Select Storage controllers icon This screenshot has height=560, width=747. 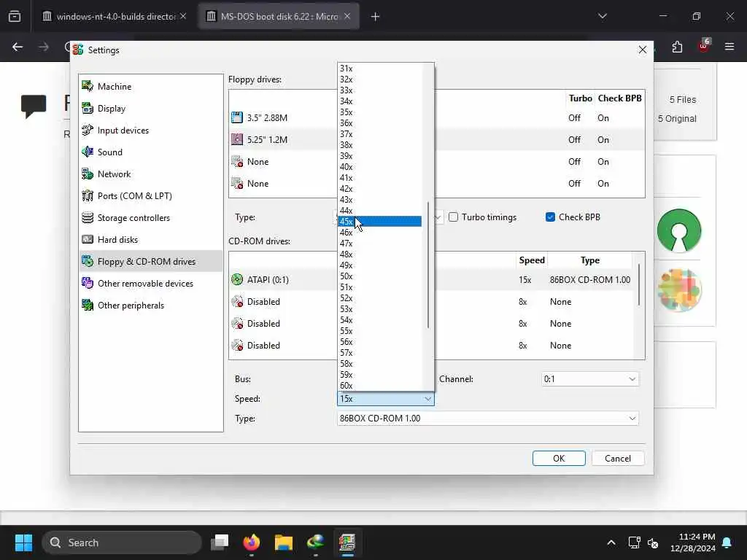tap(88, 217)
